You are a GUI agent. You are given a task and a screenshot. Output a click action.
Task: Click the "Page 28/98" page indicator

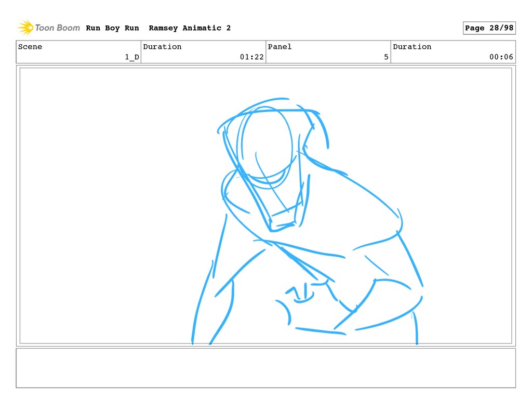(489, 28)
